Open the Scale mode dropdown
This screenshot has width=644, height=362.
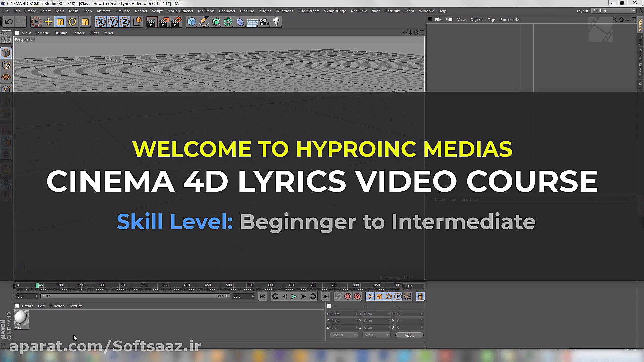(376, 335)
